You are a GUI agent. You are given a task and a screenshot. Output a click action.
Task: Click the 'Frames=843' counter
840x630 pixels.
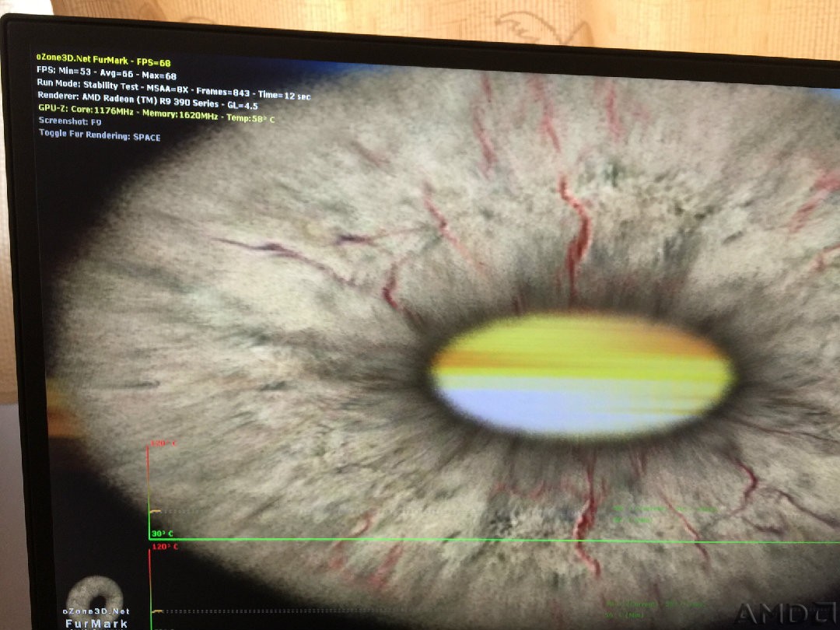pyautogui.click(x=223, y=92)
